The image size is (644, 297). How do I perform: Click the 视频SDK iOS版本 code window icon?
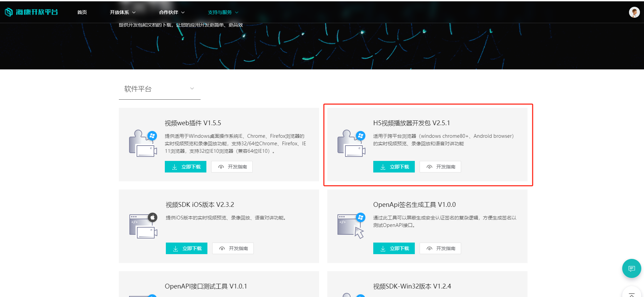tap(143, 226)
